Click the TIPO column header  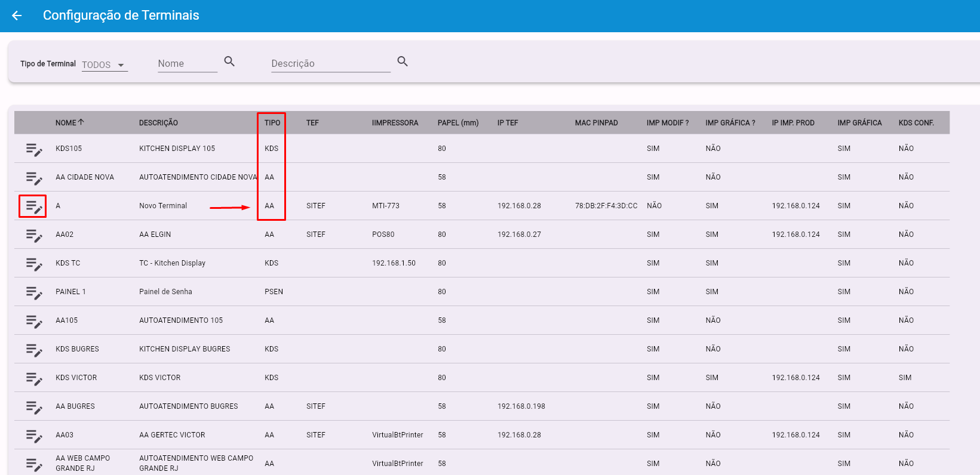[272, 123]
